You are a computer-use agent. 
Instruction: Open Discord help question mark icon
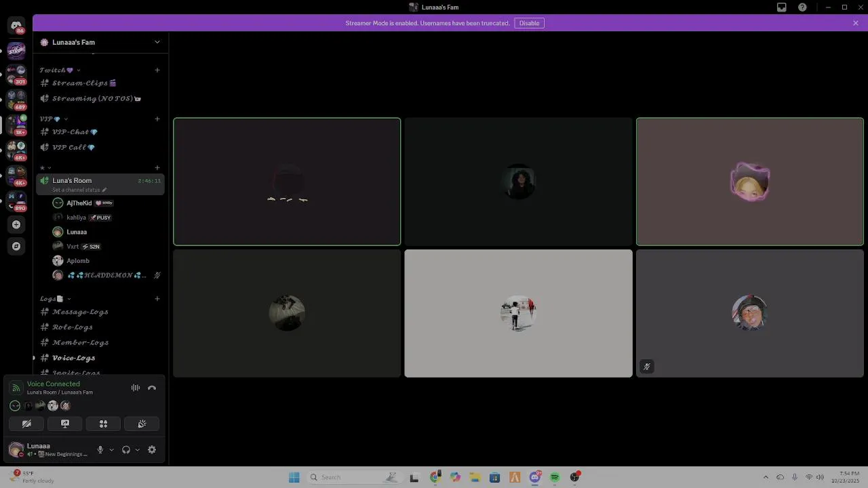click(803, 7)
